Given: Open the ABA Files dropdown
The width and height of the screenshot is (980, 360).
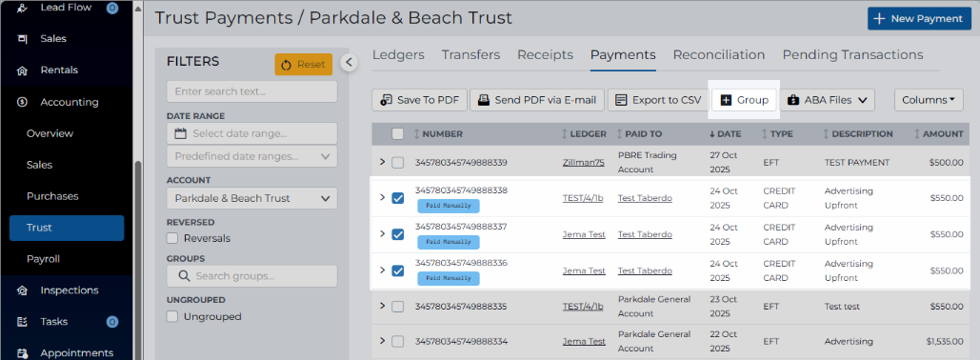Looking at the screenshot, I should [827, 100].
